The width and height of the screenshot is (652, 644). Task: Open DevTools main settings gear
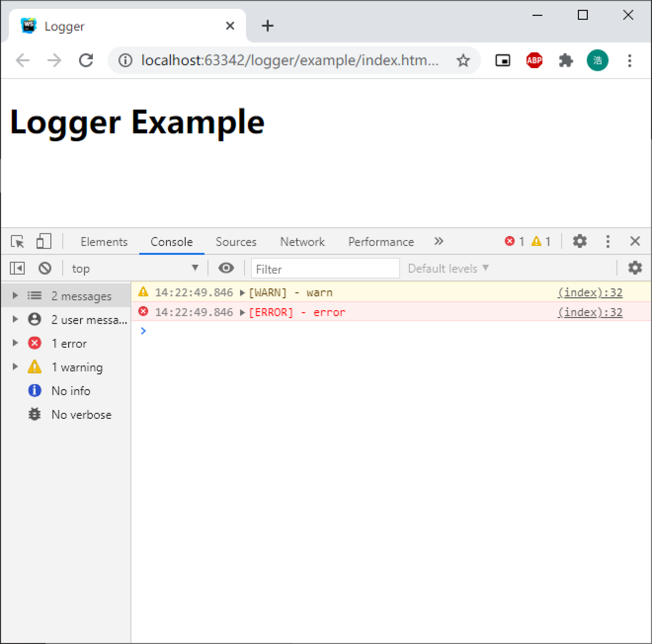(x=580, y=242)
